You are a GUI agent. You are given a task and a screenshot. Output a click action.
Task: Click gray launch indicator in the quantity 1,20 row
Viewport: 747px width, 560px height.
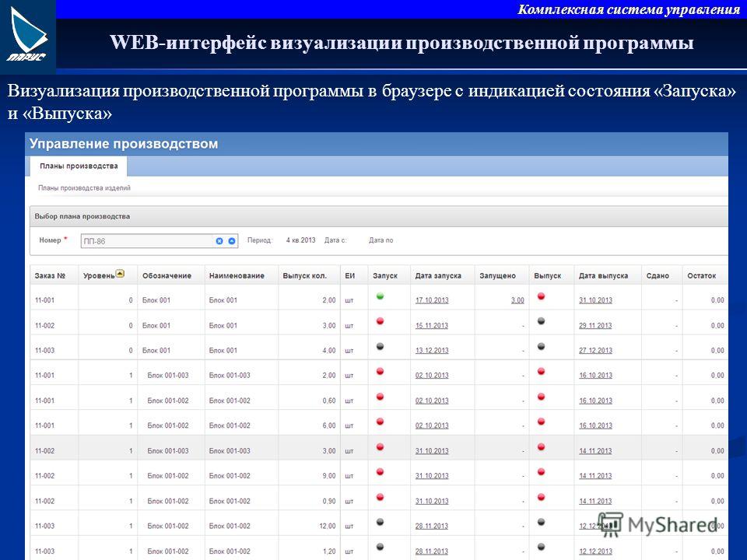[x=380, y=547]
